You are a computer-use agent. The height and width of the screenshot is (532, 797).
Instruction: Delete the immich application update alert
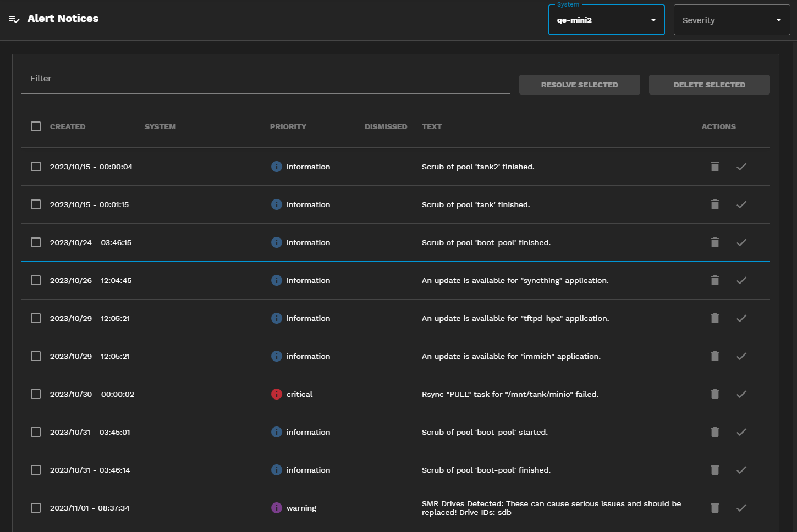(x=714, y=356)
